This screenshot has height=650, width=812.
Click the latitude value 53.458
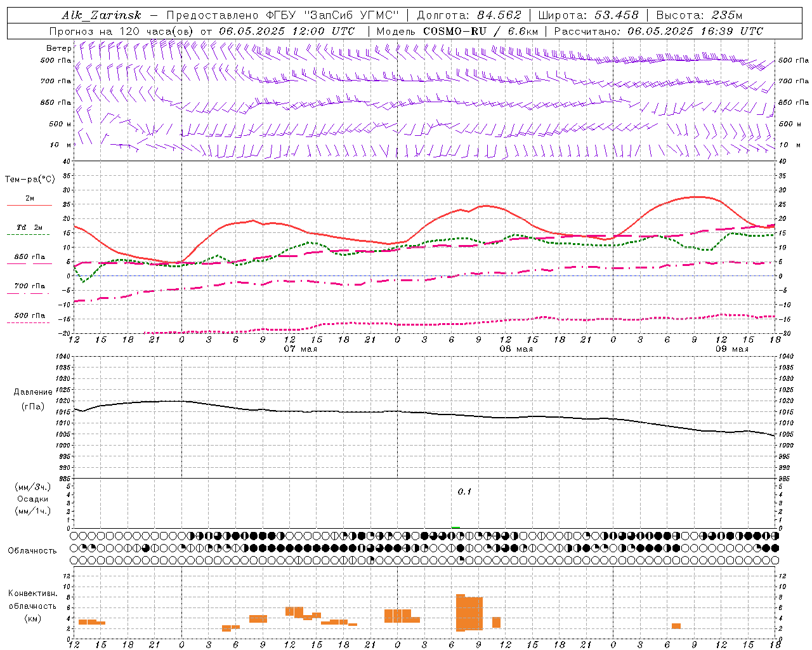point(617,15)
